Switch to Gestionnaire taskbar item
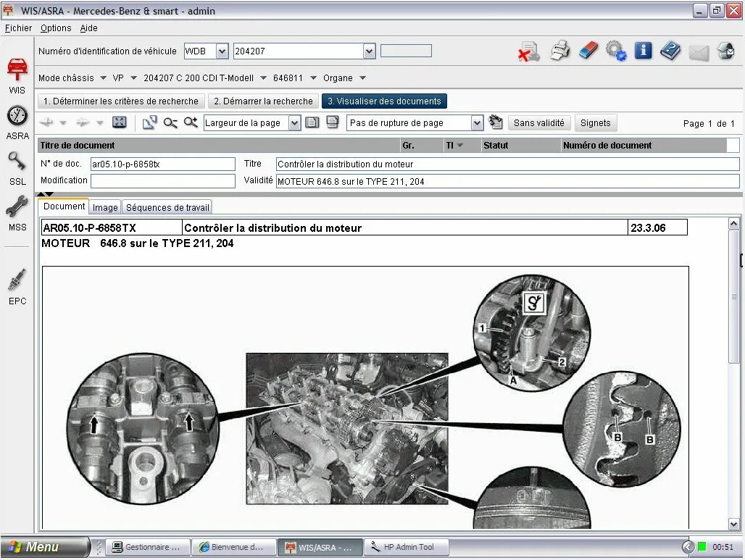Image resolution: width=745 pixels, height=560 pixels. pyautogui.click(x=147, y=547)
